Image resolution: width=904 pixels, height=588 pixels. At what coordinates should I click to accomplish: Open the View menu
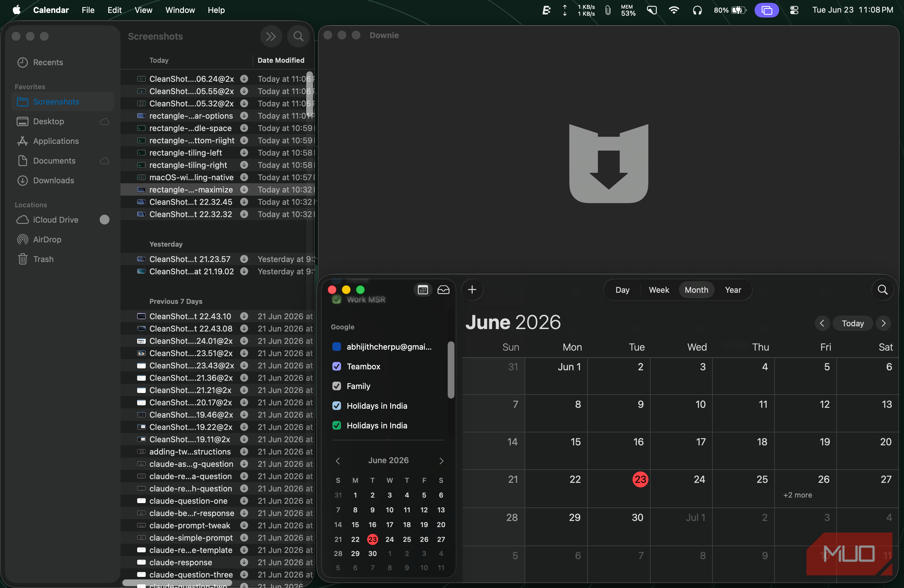[143, 10]
